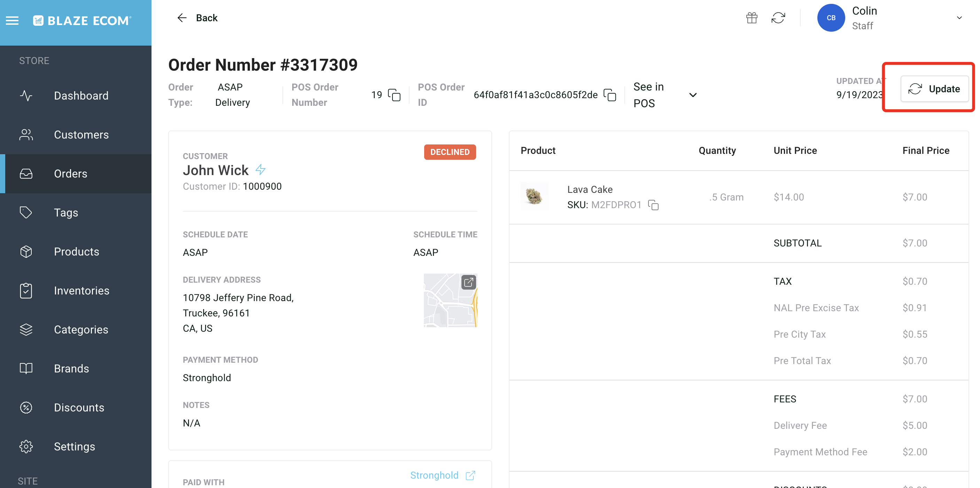Click the Back navigation arrow
Screen dimensions: 980x488
coord(182,17)
